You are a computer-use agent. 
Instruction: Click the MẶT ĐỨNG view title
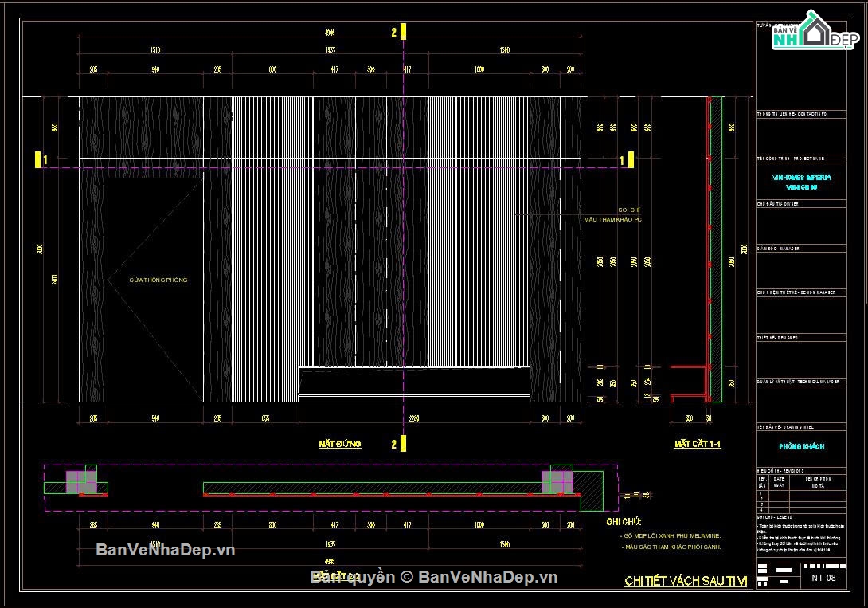[x=340, y=444]
